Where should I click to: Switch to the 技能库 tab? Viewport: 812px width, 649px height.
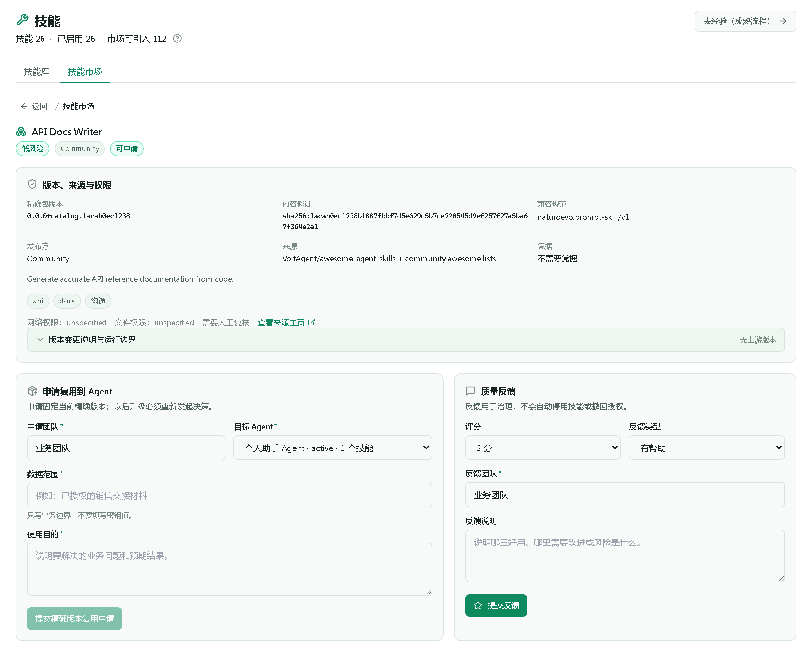click(x=37, y=72)
